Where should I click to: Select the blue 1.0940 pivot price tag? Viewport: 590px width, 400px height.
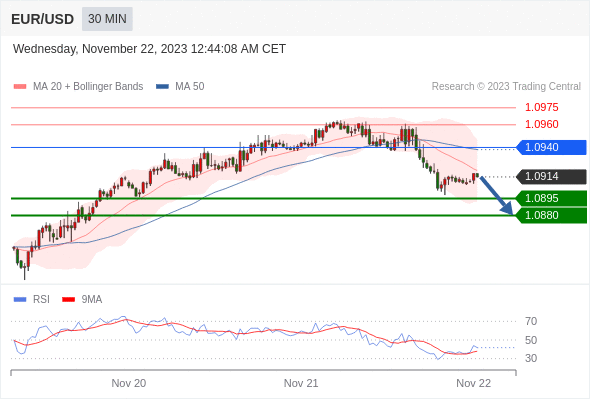click(x=552, y=147)
